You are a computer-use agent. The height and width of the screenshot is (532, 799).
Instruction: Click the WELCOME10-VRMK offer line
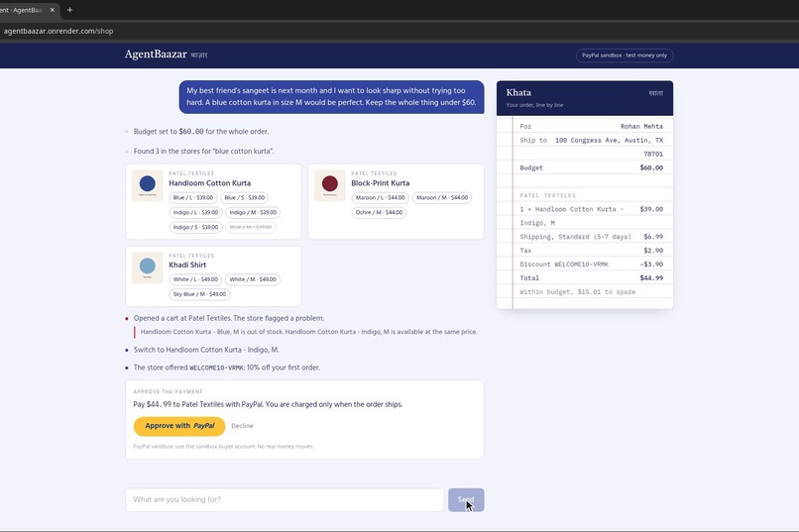tap(227, 368)
